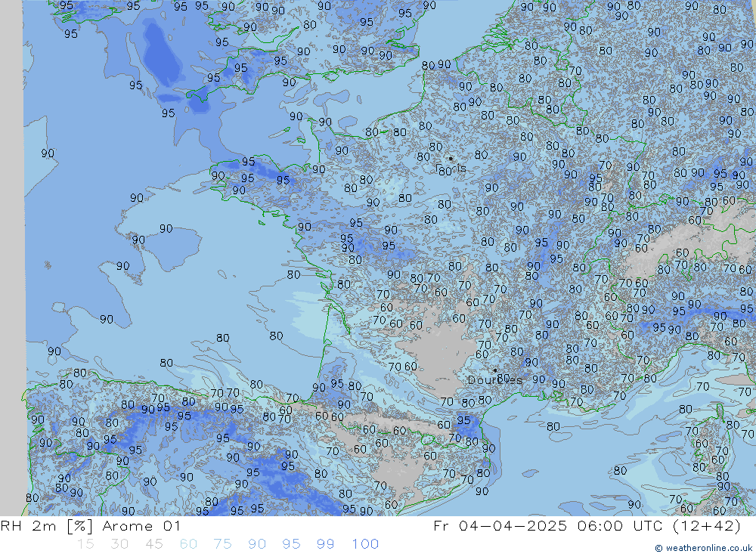Click the Dourbes city label
756x554 pixels.
coord(495,380)
